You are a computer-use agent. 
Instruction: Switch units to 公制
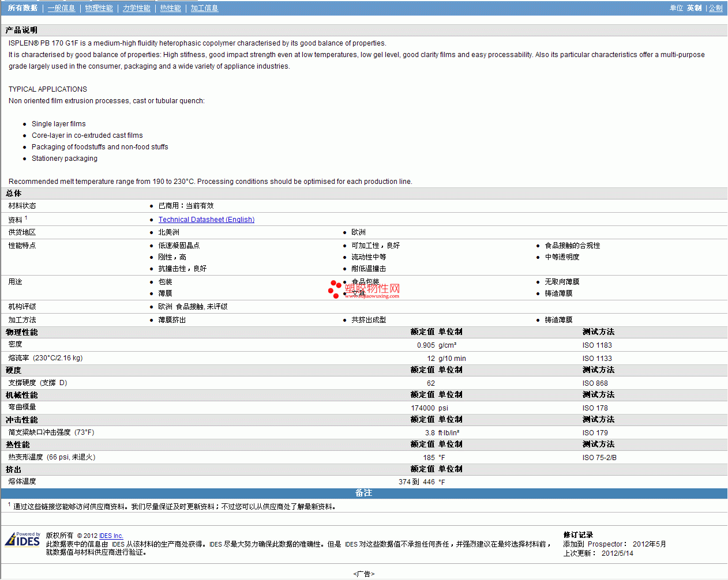click(715, 8)
